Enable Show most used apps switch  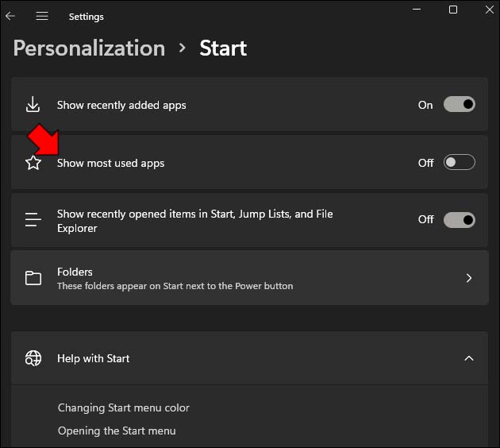459,163
